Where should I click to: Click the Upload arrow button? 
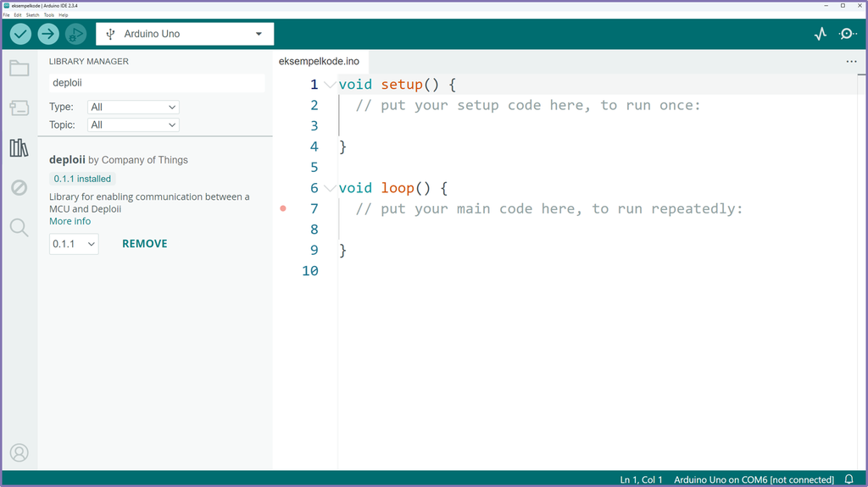click(48, 35)
